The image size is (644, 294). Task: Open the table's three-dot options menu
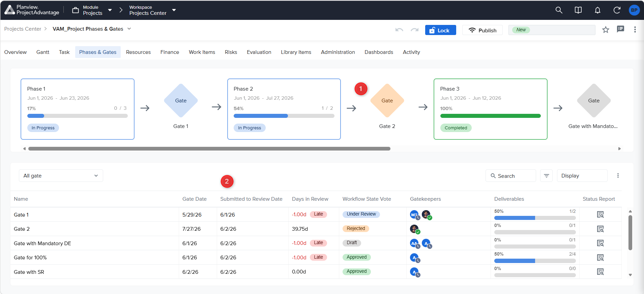coord(618,175)
